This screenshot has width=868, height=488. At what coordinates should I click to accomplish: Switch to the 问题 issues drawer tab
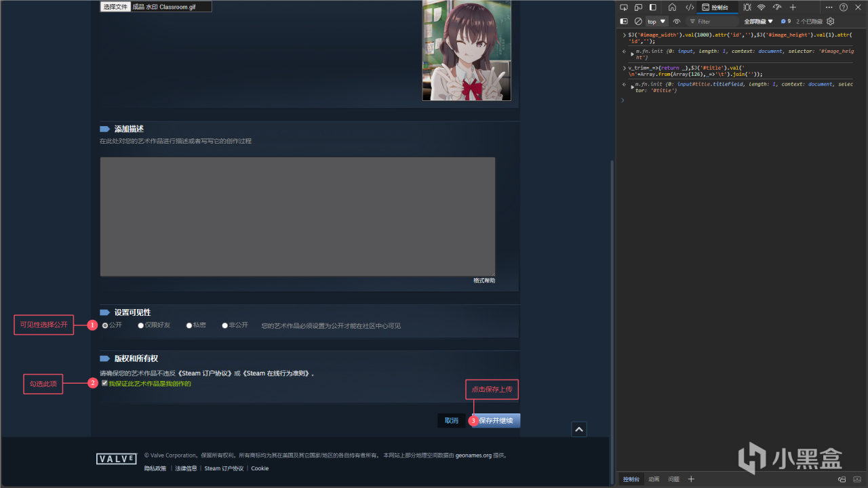click(x=674, y=479)
